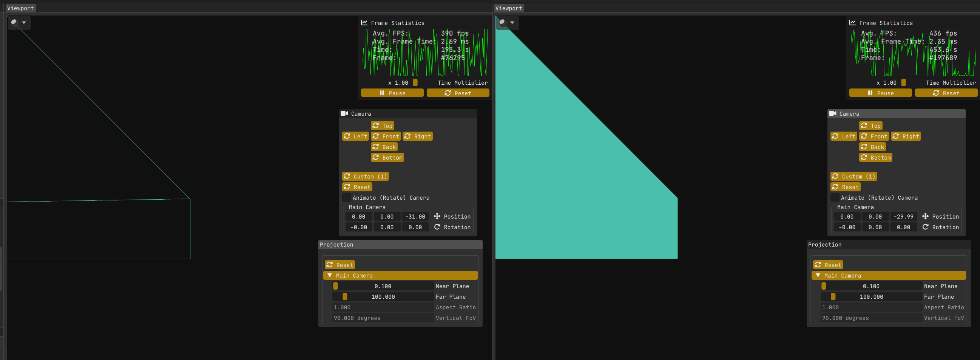The image size is (980, 360).
Task: Select the left Viewport tab
Action: pos(20,8)
